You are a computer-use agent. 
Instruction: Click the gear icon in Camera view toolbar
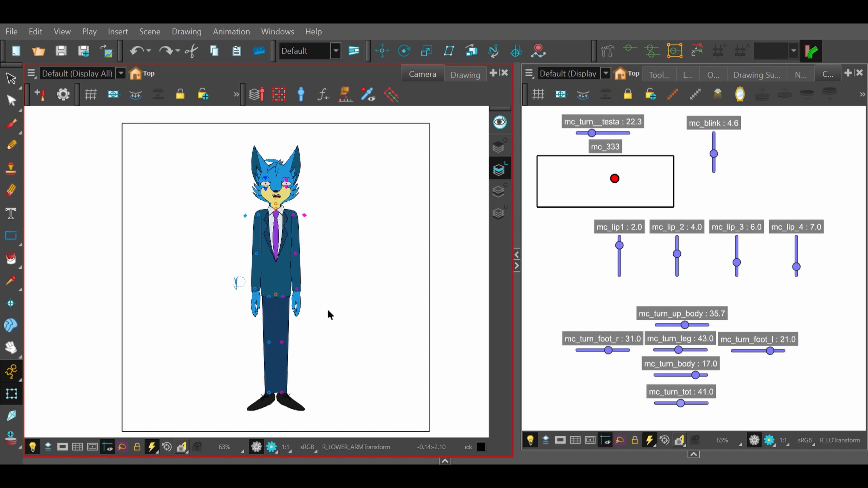pos(63,94)
